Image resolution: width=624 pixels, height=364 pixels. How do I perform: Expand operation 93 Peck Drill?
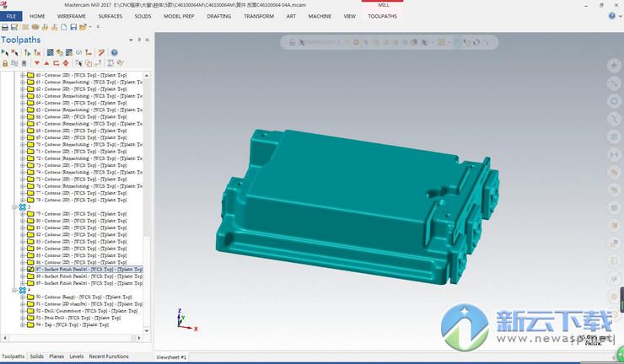pos(23,318)
